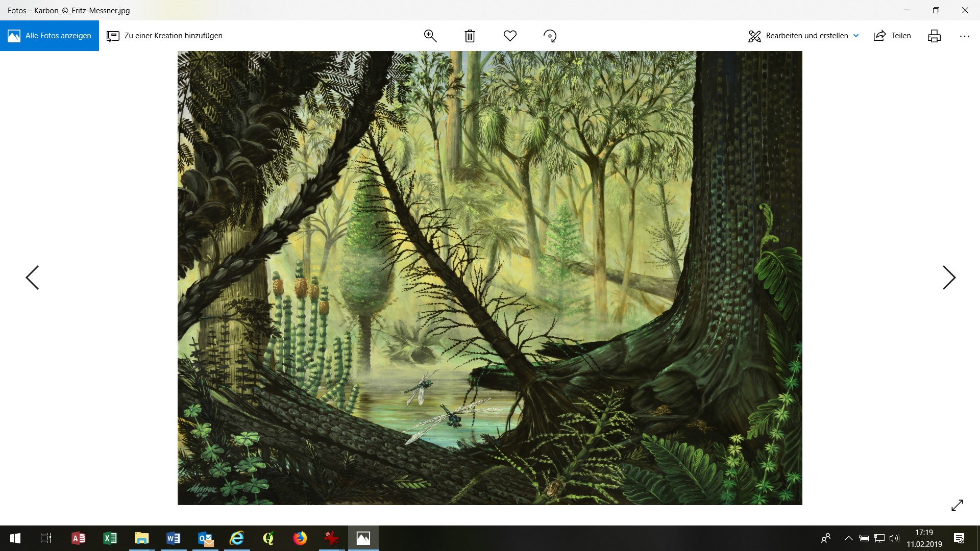This screenshot has width=980, height=551.
Task: Open the People icon in system tray
Action: (x=826, y=538)
